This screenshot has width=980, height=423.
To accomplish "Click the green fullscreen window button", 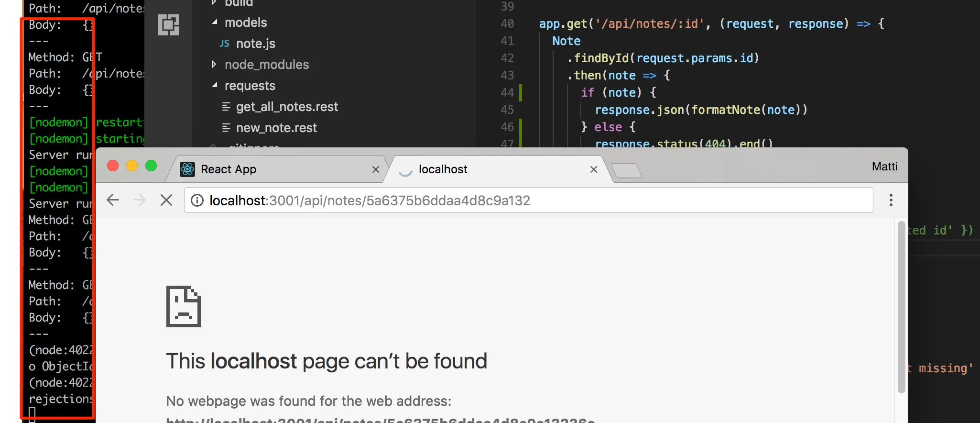I will pyautogui.click(x=151, y=166).
